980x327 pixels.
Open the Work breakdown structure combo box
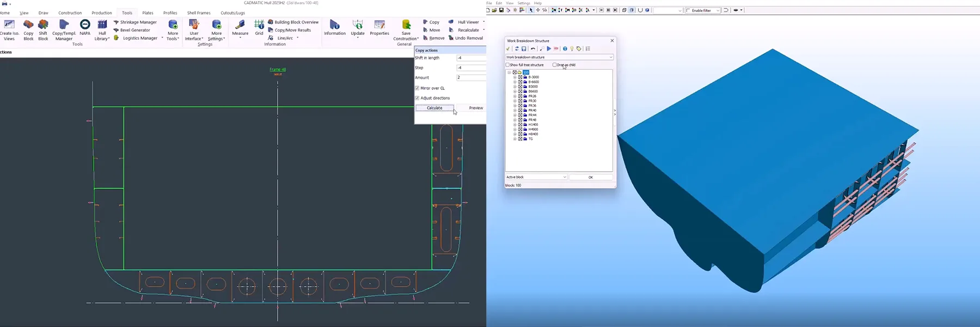[559, 57]
